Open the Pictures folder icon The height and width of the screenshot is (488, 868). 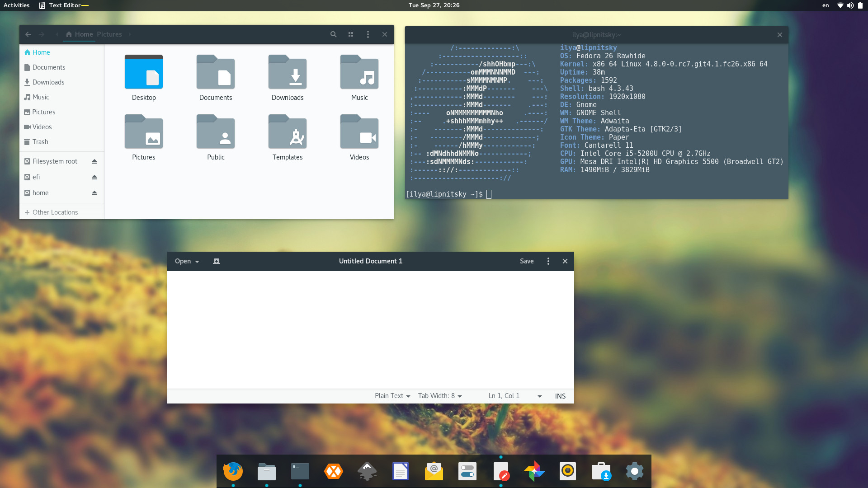pos(144,132)
